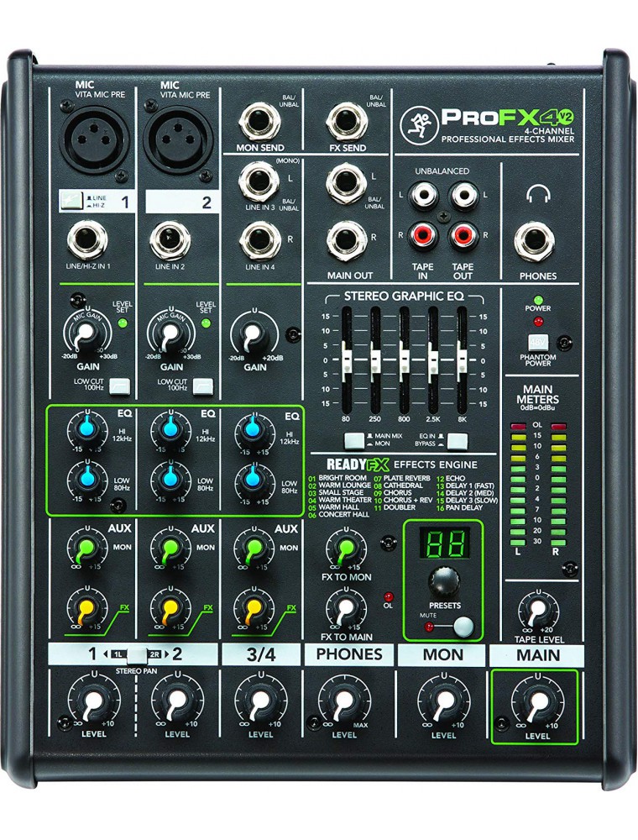Image resolution: width=638 pixels, height=840 pixels.
Task: Click the MAIN METERS left LED column
Action: (519, 485)
